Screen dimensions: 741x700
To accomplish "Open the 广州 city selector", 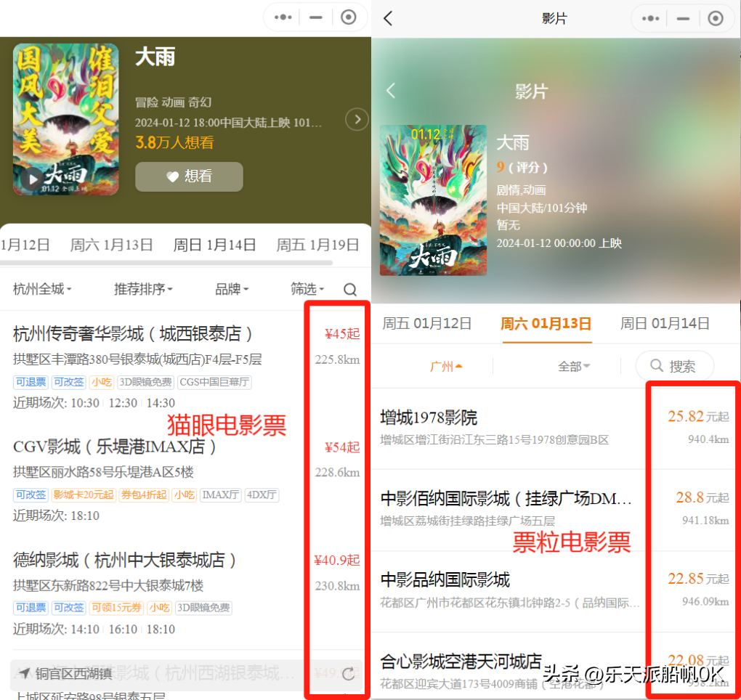I will pos(447,366).
